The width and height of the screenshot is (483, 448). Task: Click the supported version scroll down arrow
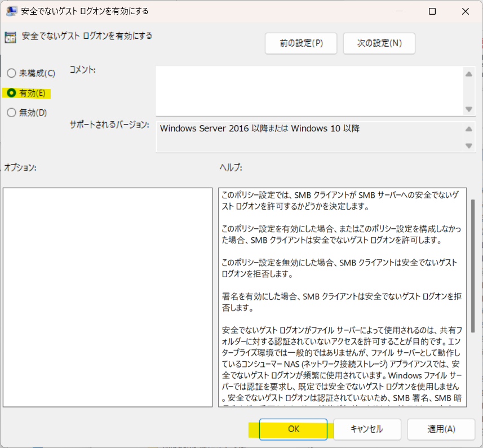pos(468,145)
